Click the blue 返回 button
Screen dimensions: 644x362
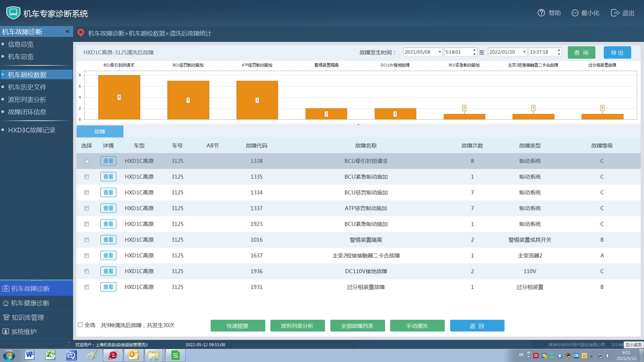(477, 326)
